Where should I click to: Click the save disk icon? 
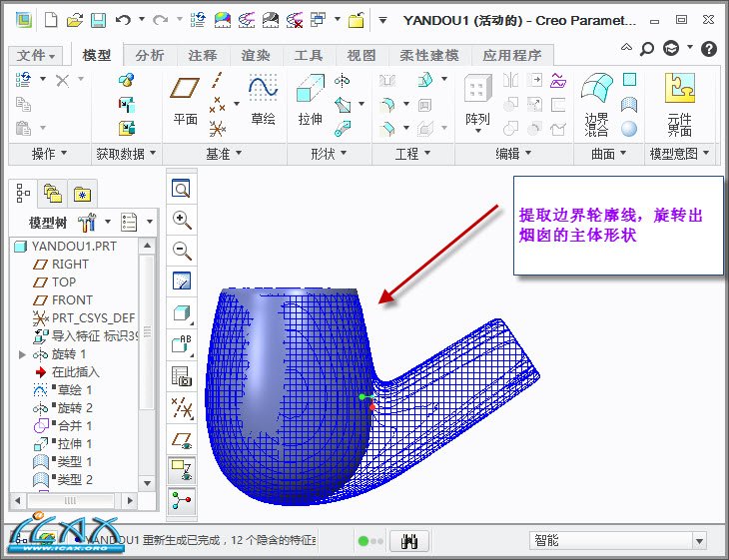[x=98, y=20]
